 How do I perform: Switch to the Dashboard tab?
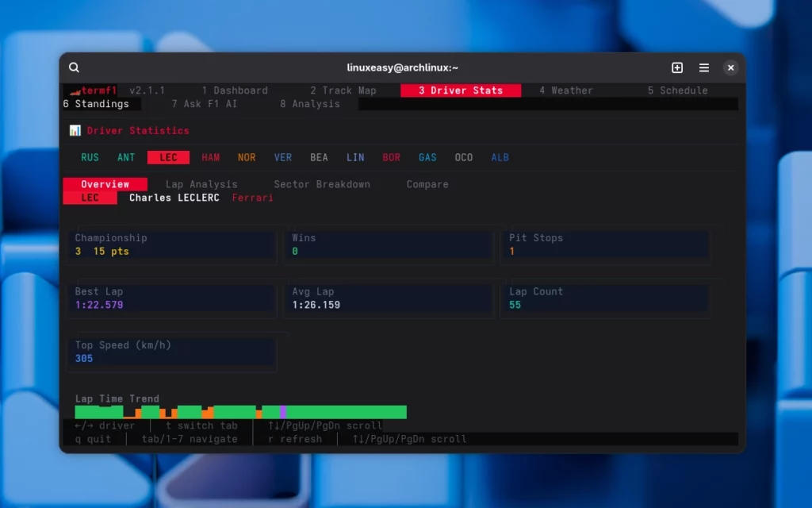point(236,90)
